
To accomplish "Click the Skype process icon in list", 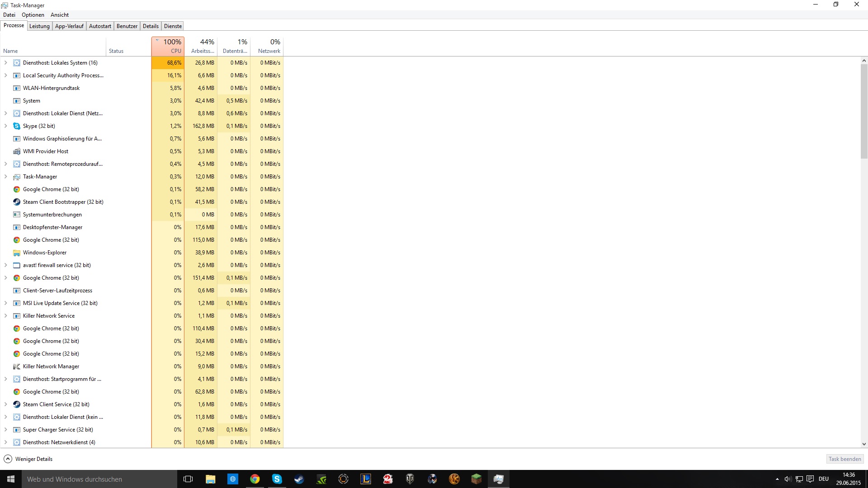I will pyautogui.click(x=17, y=126).
